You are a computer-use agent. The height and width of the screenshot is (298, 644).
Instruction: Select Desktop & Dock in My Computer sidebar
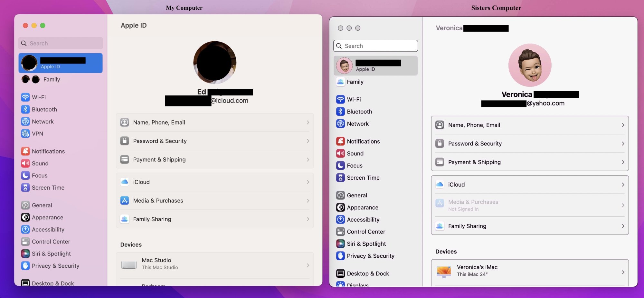tap(61, 283)
